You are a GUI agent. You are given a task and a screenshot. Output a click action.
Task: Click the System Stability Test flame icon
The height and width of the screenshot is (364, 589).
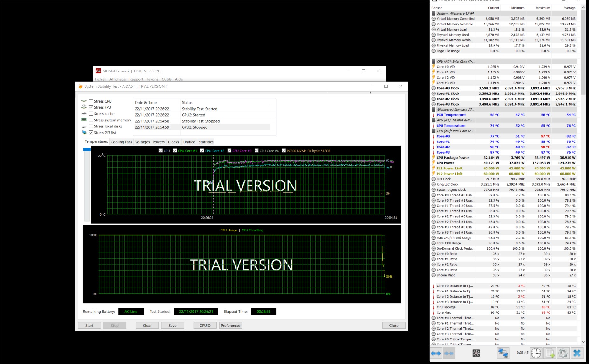81,86
